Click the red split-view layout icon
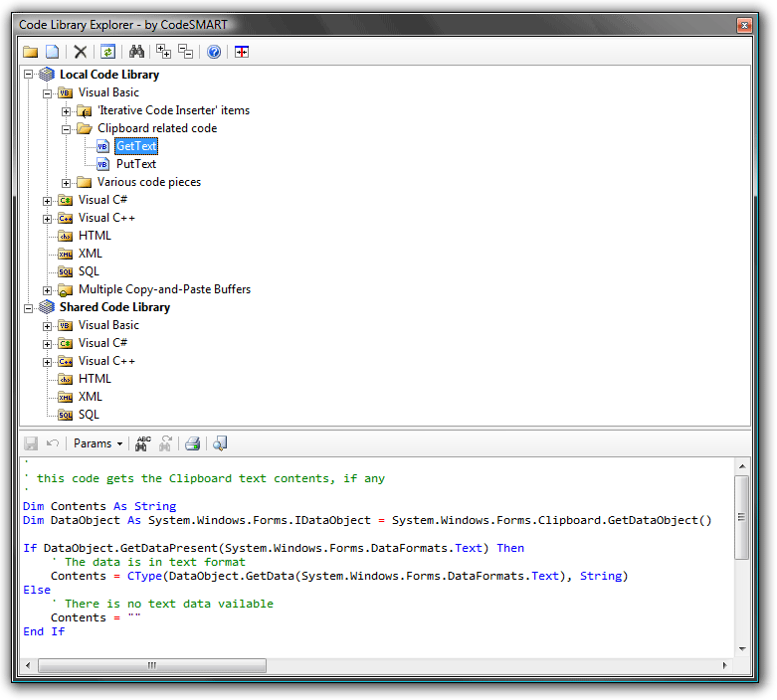 tap(242, 52)
